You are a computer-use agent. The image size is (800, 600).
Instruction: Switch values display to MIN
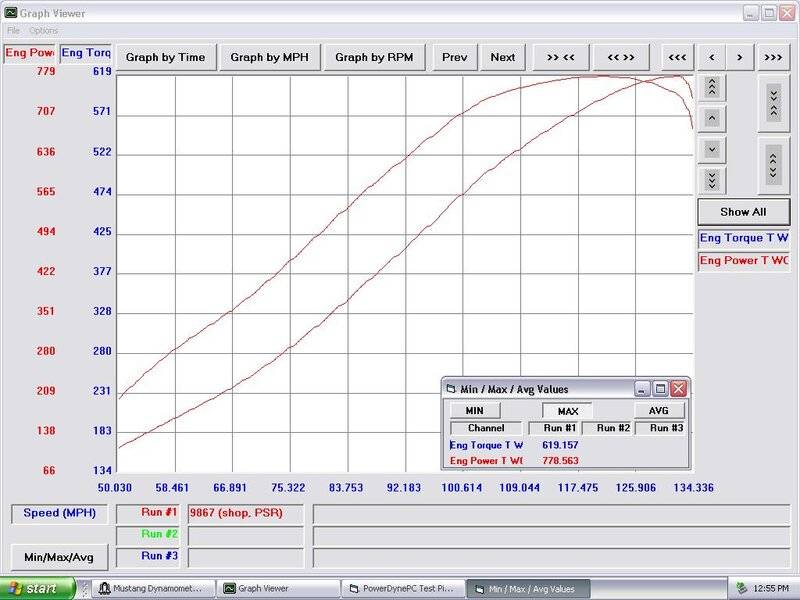475,410
